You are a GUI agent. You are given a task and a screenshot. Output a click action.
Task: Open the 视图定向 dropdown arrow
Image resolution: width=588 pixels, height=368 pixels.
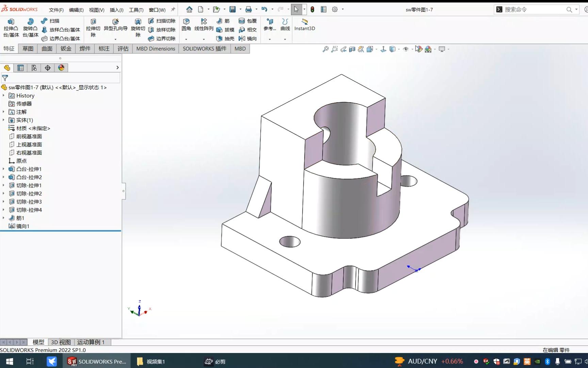point(376,49)
